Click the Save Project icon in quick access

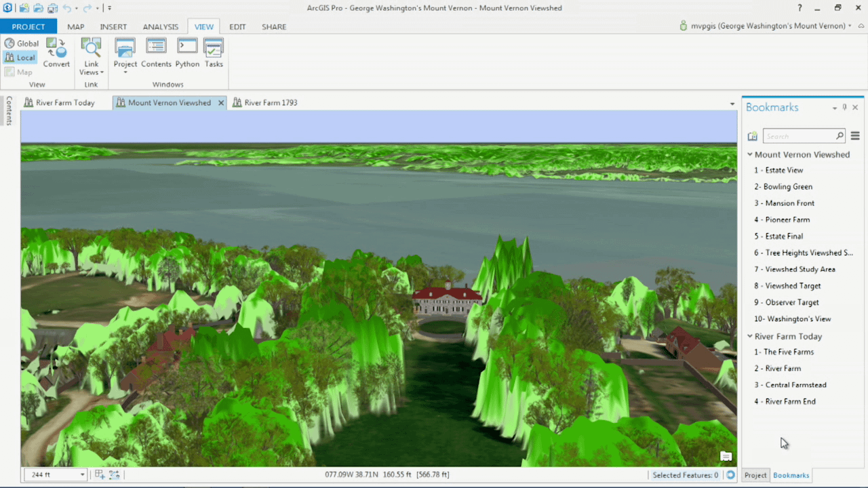(x=52, y=8)
